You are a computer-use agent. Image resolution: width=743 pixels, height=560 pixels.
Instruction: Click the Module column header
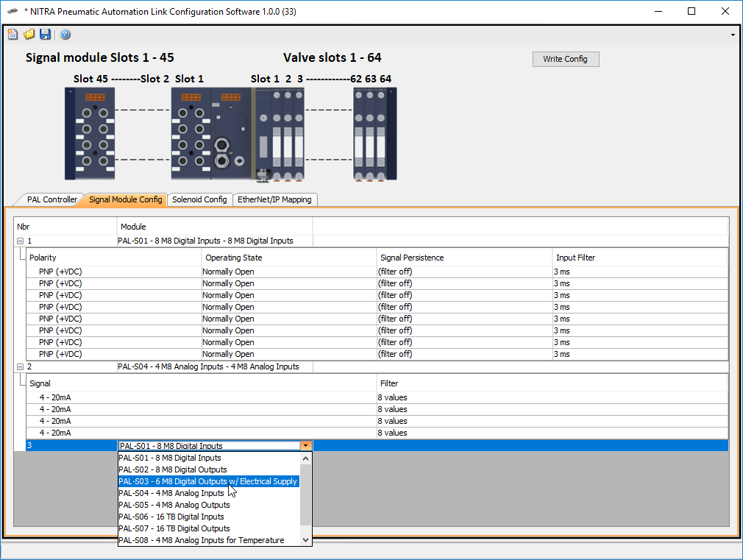click(215, 227)
